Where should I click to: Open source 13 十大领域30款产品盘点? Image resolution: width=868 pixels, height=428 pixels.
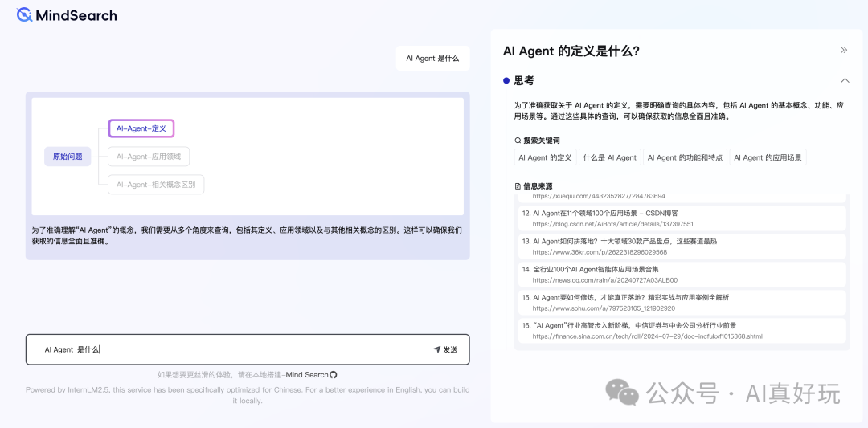point(682,246)
